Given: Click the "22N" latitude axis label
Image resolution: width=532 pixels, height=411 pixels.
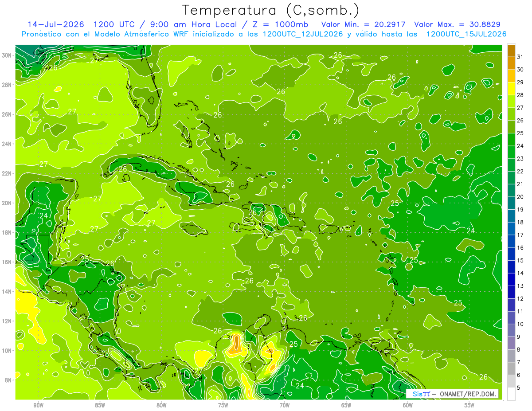Looking at the screenshot, I should click(7, 173).
